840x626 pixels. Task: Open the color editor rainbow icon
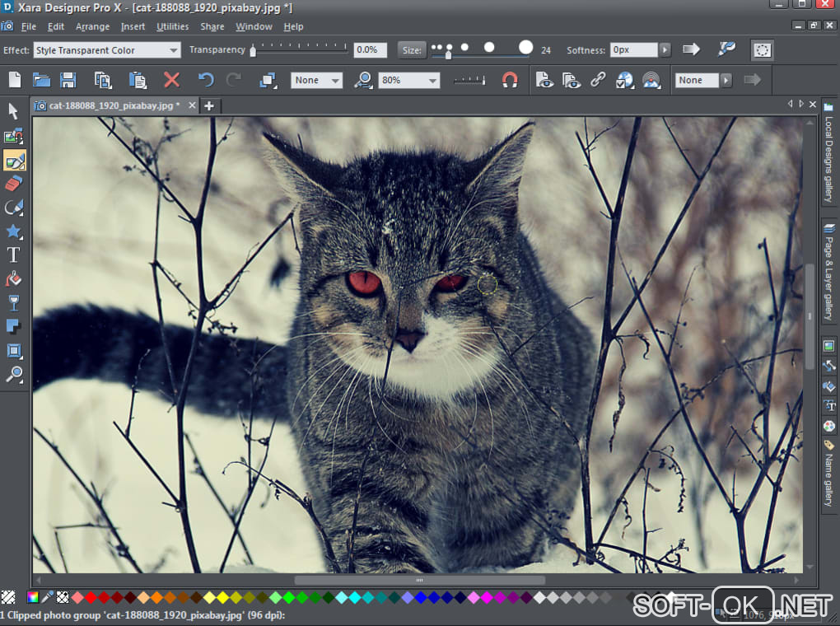(x=33, y=597)
